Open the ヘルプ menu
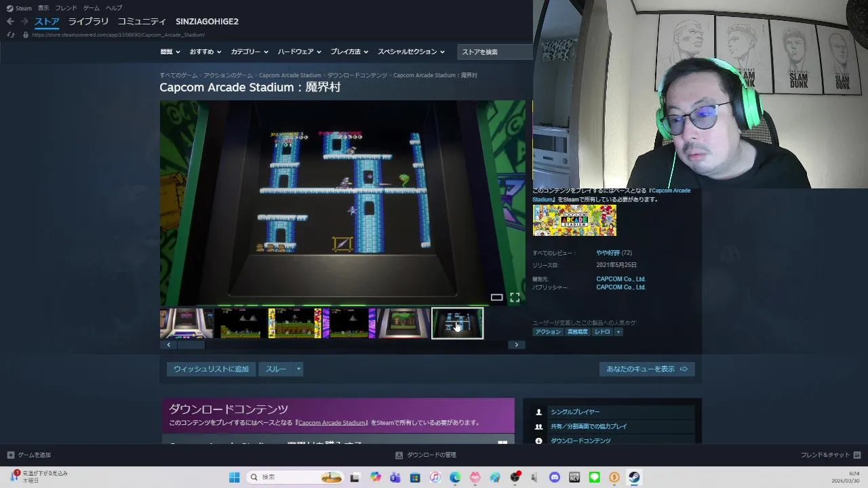Image resolution: width=868 pixels, height=488 pixels. 114,8
